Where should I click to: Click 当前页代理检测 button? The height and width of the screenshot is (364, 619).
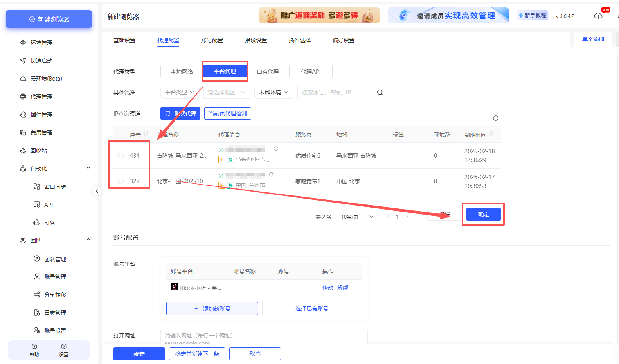(x=228, y=113)
